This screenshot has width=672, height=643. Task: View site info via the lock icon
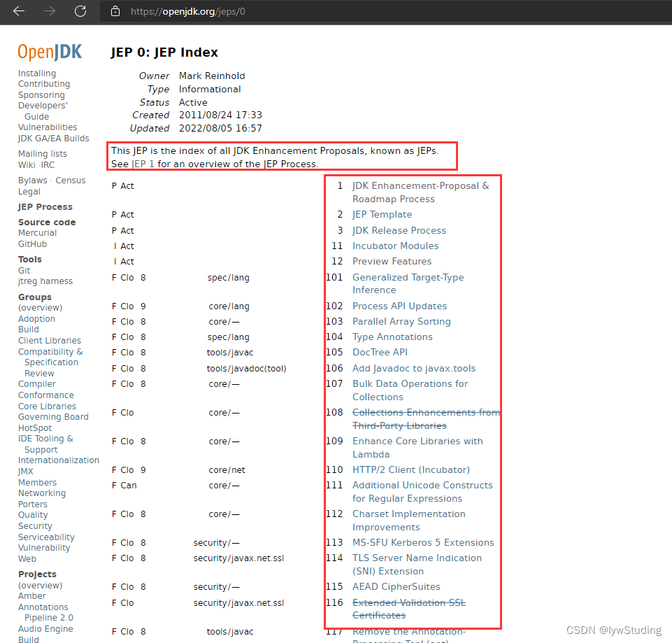[x=115, y=11]
